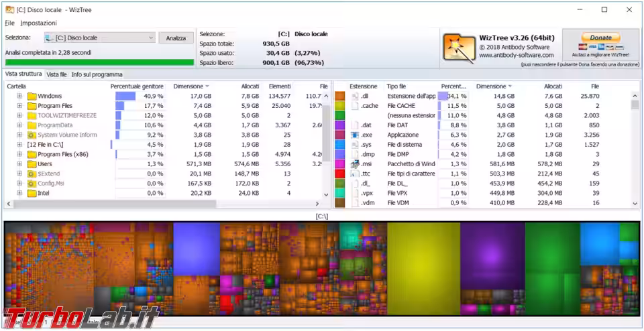This screenshot has width=644, height=331.
Task: Expand the [12 File in C:\] node
Action: [19, 144]
